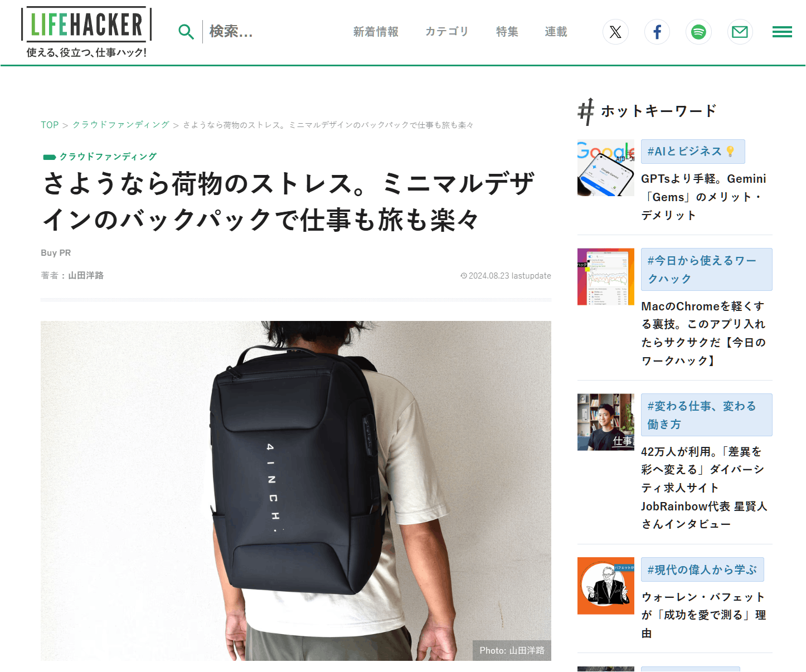Go to TOP in the breadcrumb

pyautogui.click(x=50, y=125)
